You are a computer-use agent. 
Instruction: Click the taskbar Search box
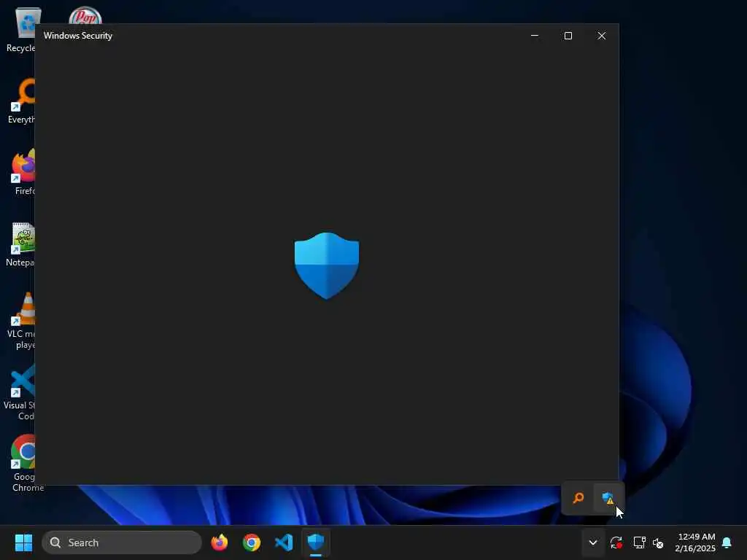coord(122,542)
